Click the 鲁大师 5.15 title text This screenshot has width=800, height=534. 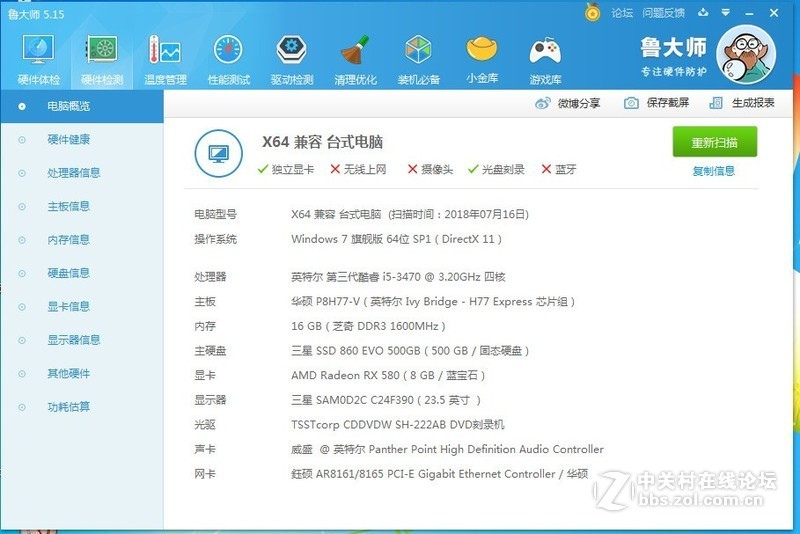36,14
